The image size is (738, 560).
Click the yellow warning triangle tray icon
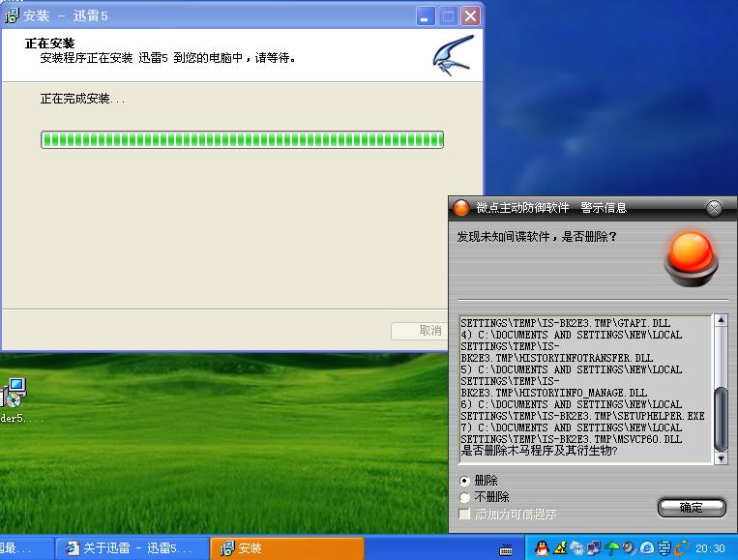[560, 547]
